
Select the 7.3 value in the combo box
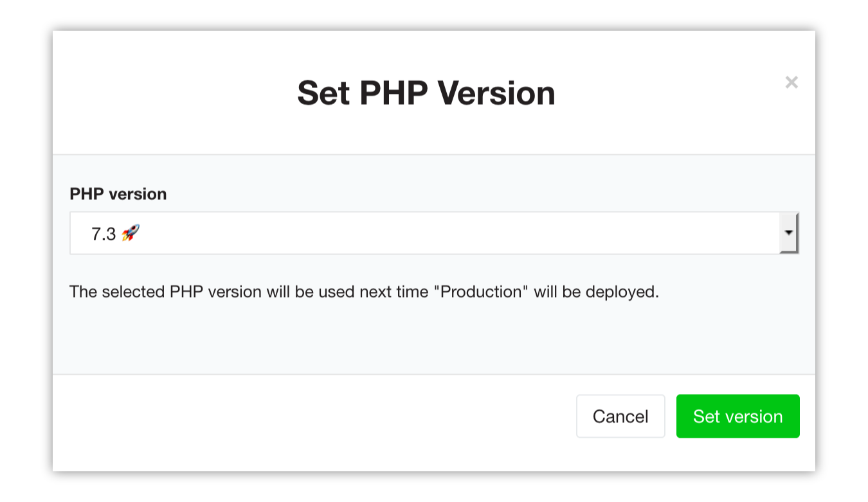click(104, 234)
